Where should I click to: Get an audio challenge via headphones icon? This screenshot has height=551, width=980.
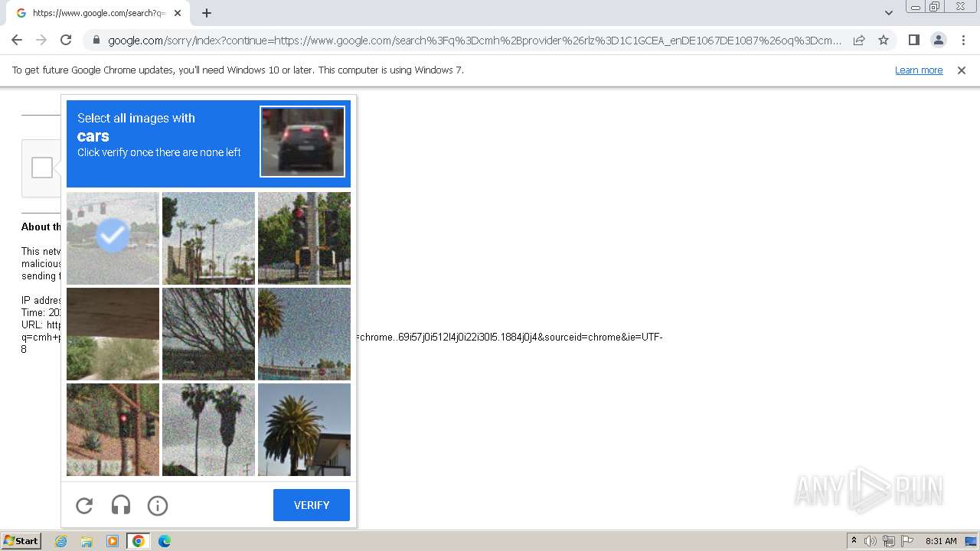coord(121,505)
